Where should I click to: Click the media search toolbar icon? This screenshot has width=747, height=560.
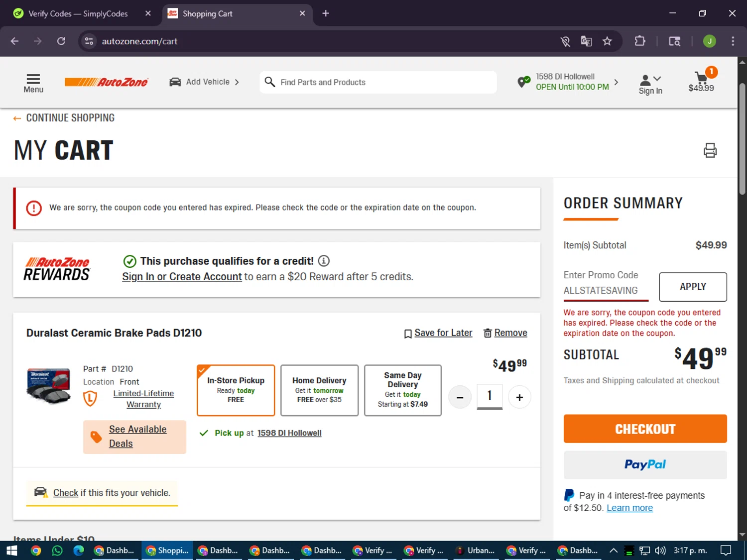click(x=675, y=41)
